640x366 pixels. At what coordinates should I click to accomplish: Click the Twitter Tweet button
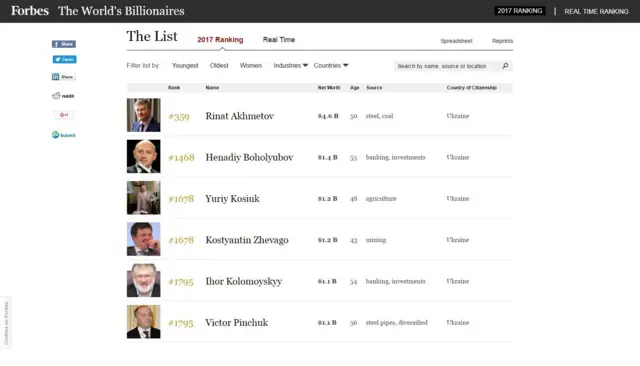tap(64, 60)
